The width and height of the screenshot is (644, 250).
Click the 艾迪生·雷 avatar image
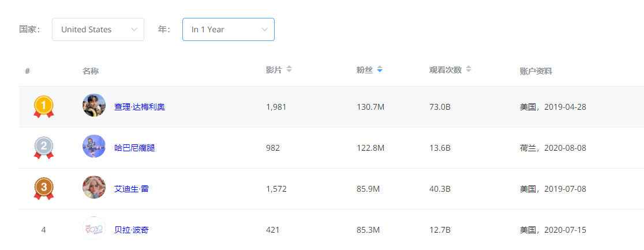pyautogui.click(x=94, y=188)
